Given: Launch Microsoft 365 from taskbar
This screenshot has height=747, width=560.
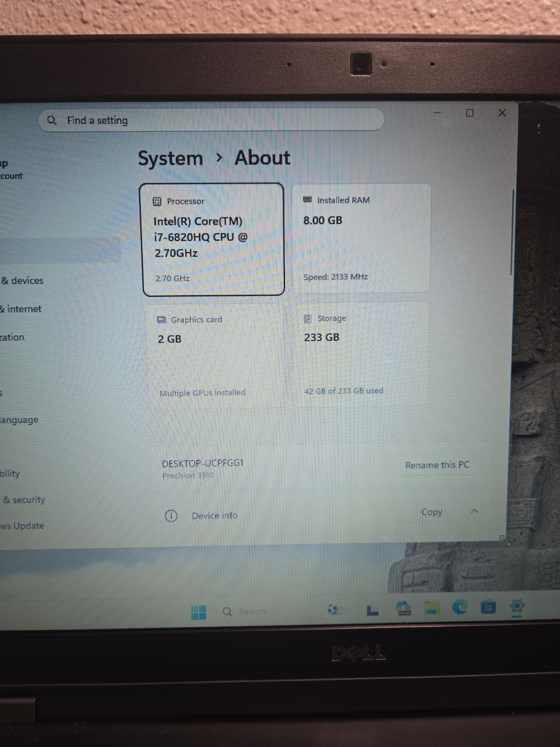Looking at the screenshot, I should click(403, 608).
